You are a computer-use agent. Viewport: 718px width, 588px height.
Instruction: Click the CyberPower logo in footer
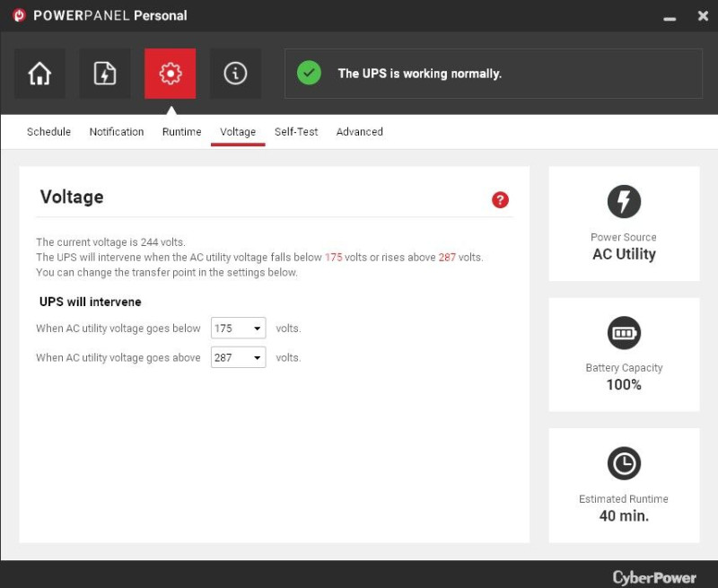(654, 577)
